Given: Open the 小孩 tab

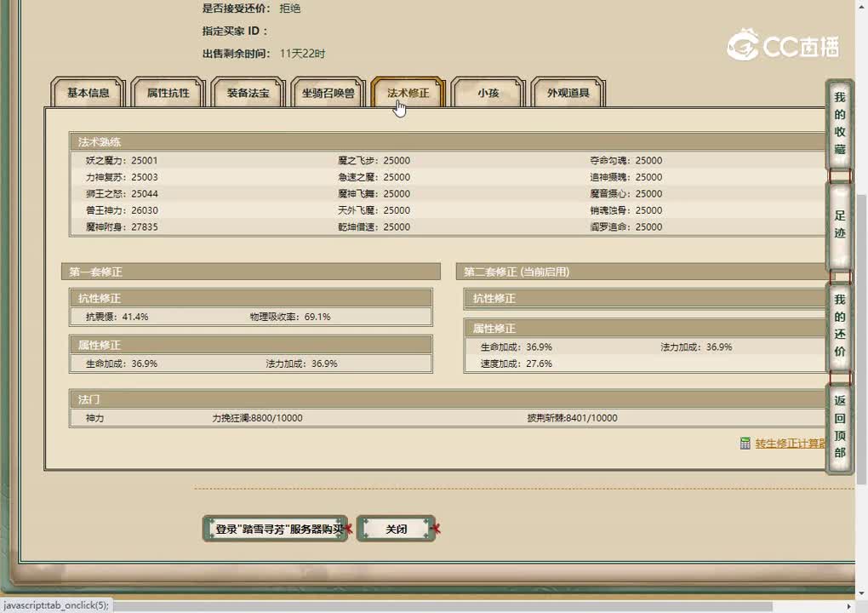Looking at the screenshot, I should 487,94.
